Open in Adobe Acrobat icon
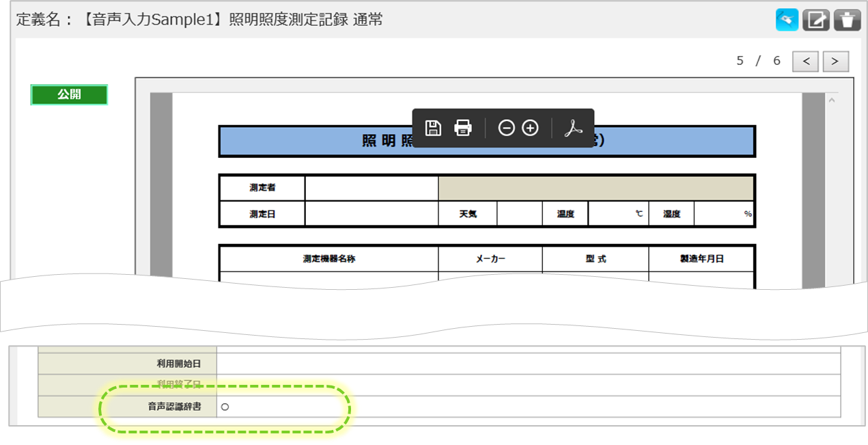Image resolution: width=868 pixels, height=445 pixels. (x=573, y=128)
